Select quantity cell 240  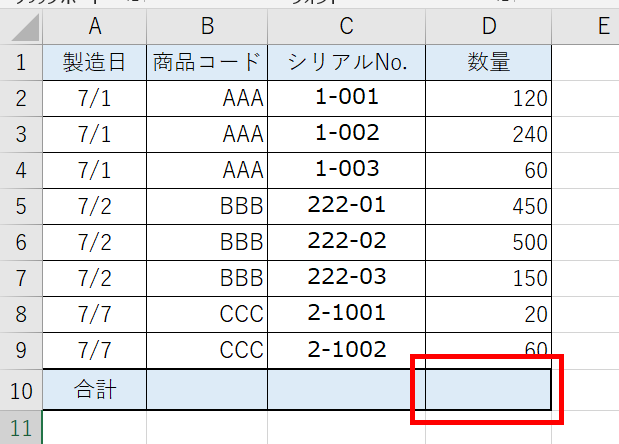pos(489,134)
